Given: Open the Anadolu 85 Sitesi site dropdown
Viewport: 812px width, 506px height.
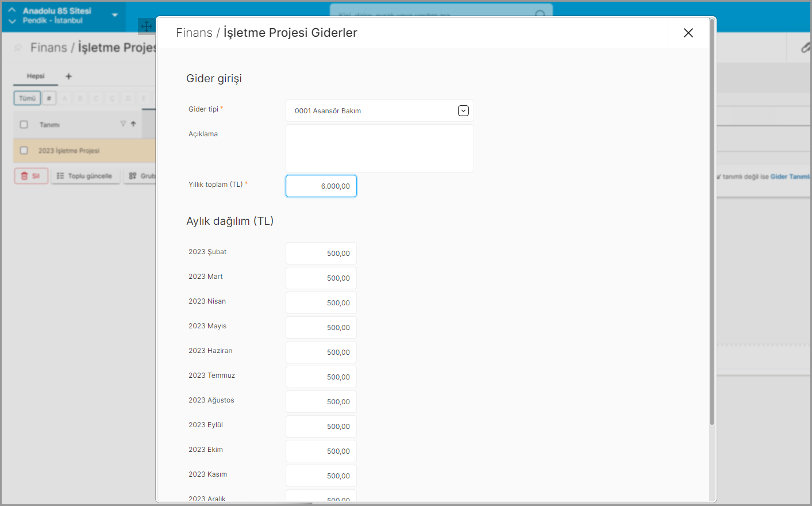Looking at the screenshot, I should click(115, 15).
